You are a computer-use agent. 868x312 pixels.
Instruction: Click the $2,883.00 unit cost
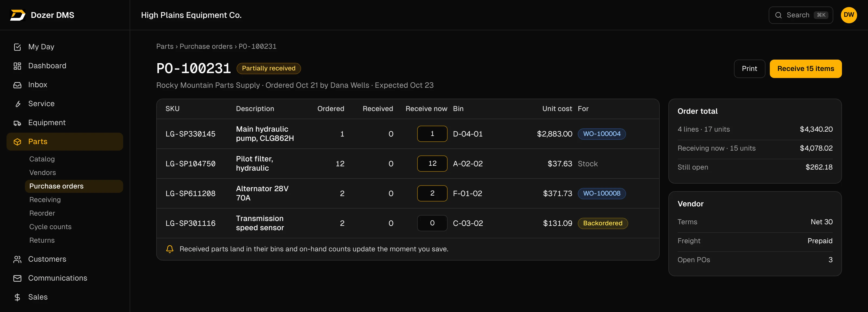point(554,134)
